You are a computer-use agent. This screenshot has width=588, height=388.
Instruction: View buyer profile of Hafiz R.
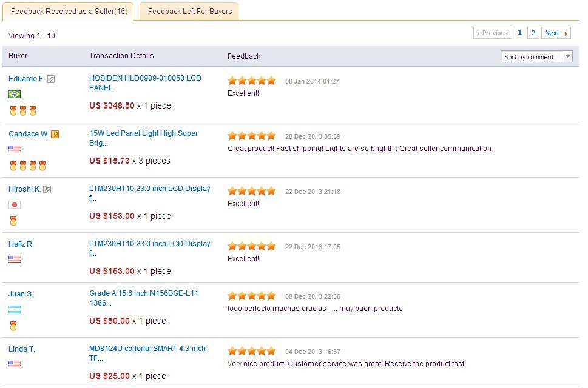click(21, 244)
